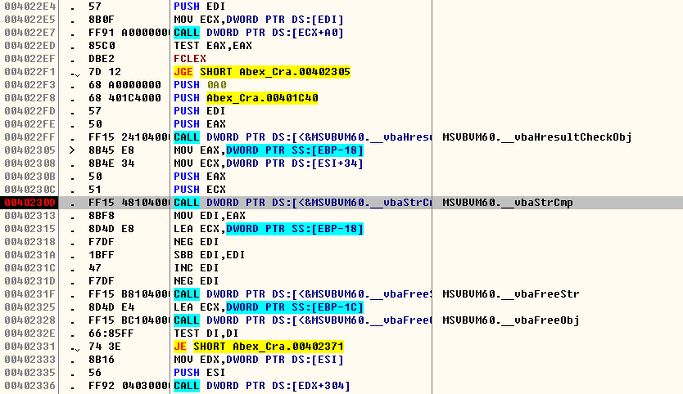Select the PUSH Abex_Cra.00401C40 instruction
Image resolution: width=683 pixels, height=394 pixels.
(246, 98)
